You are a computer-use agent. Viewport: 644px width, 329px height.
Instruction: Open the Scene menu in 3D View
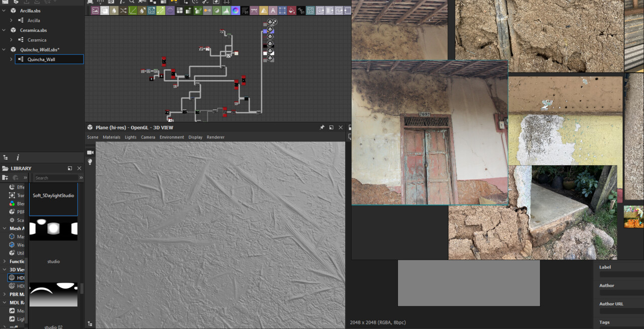click(x=93, y=137)
